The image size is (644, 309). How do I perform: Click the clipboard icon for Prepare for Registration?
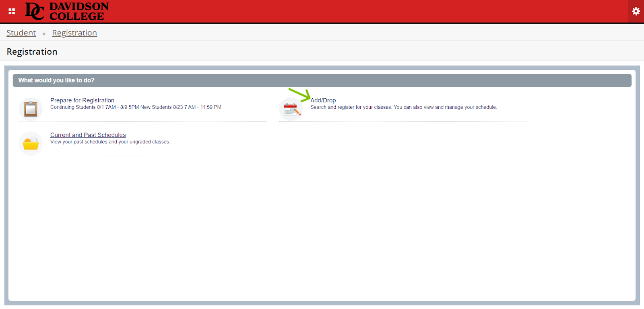pos(31,109)
